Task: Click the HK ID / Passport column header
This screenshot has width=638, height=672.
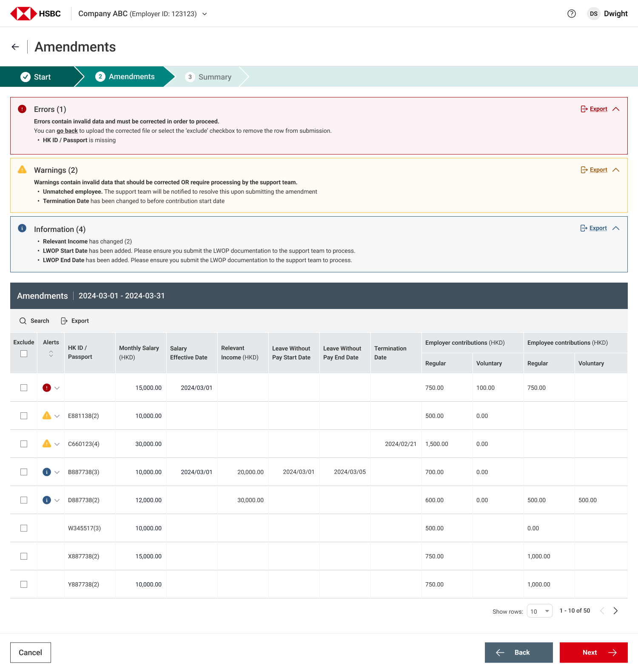Action: [x=90, y=353]
